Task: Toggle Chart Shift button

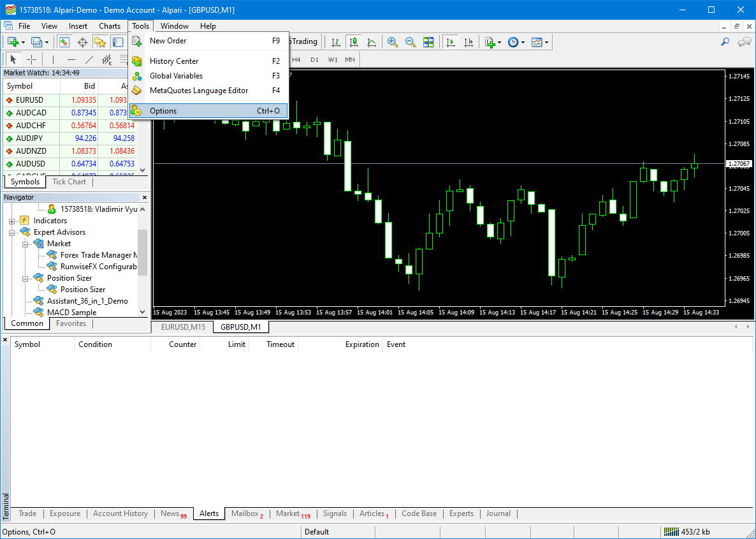Action: pyautogui.click(x=469, y=42)
